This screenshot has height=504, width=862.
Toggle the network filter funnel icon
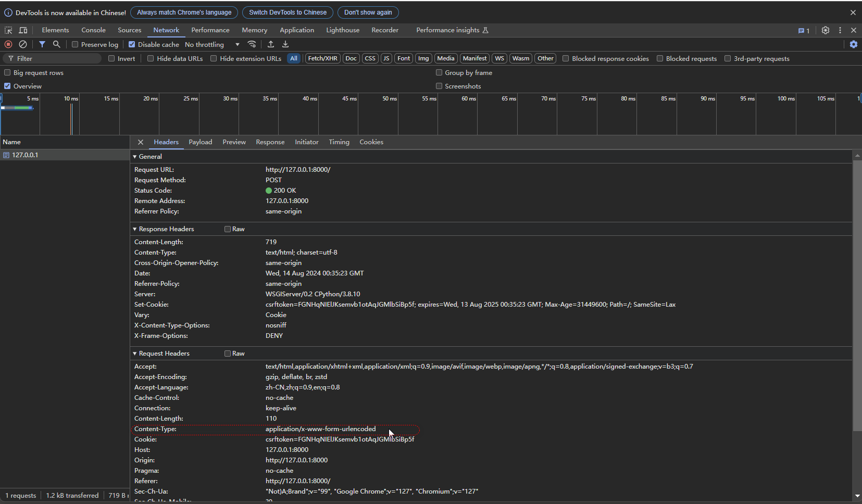point(42,44)
